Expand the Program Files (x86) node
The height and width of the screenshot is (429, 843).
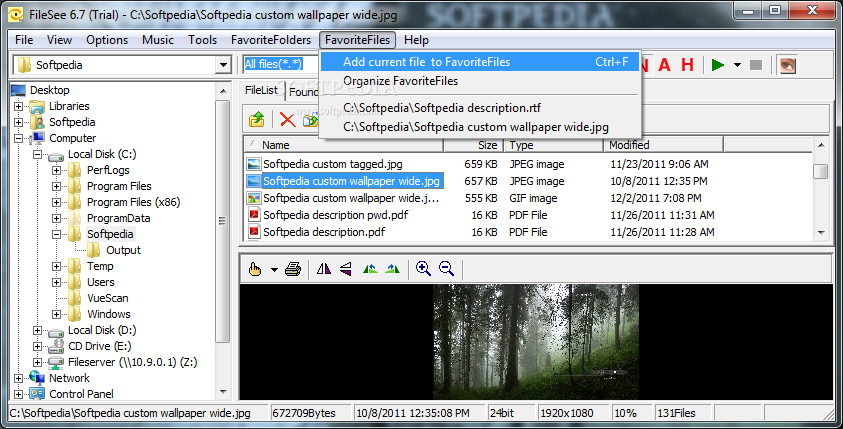(x=56, y=202)
